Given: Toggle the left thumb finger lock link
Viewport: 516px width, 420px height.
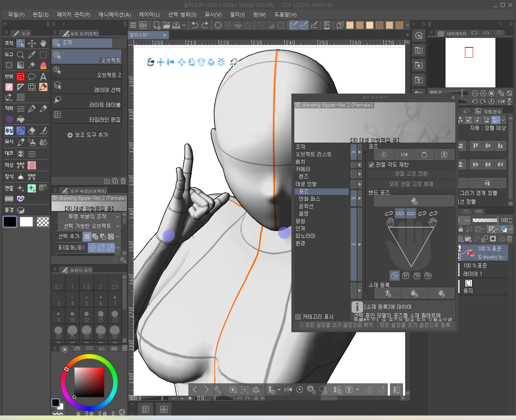Looking at the screenshot, I should coord(389,214).
